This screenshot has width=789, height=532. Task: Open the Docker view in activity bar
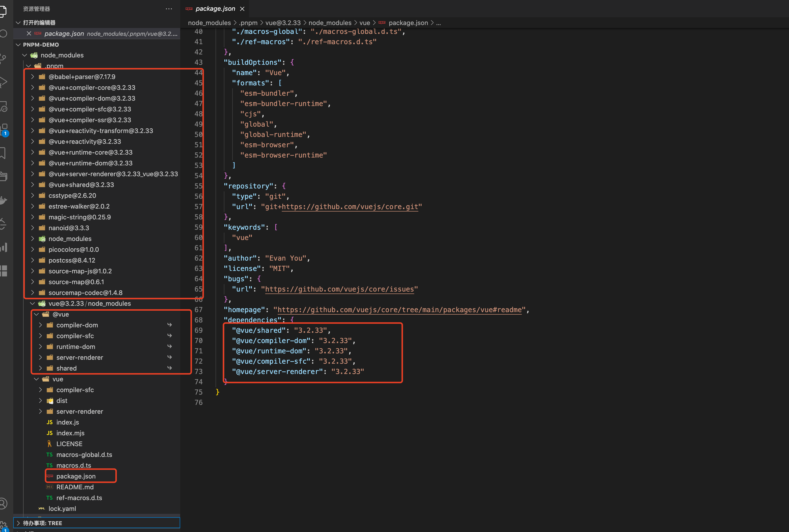3,200
